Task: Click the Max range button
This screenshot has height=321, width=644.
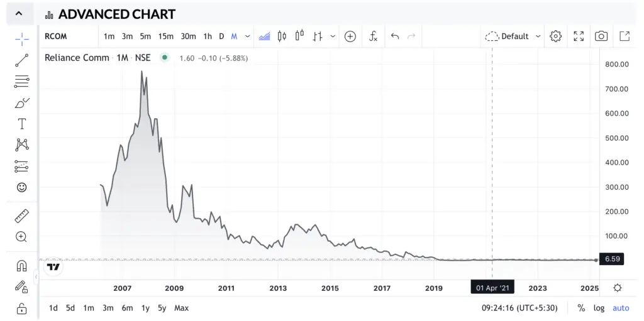Action: pos(181,308)
